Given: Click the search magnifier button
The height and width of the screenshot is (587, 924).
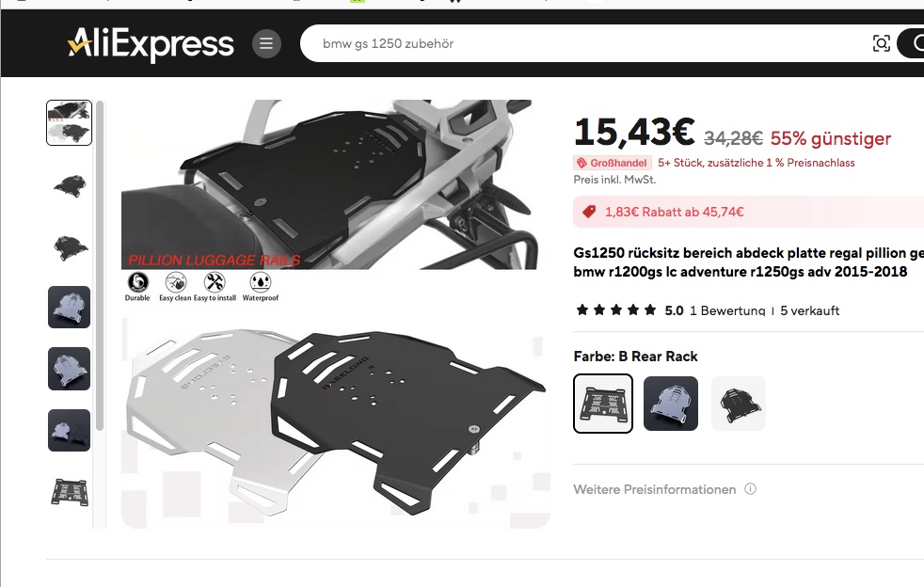Looking at the screenshot, I should click(911, 43).
